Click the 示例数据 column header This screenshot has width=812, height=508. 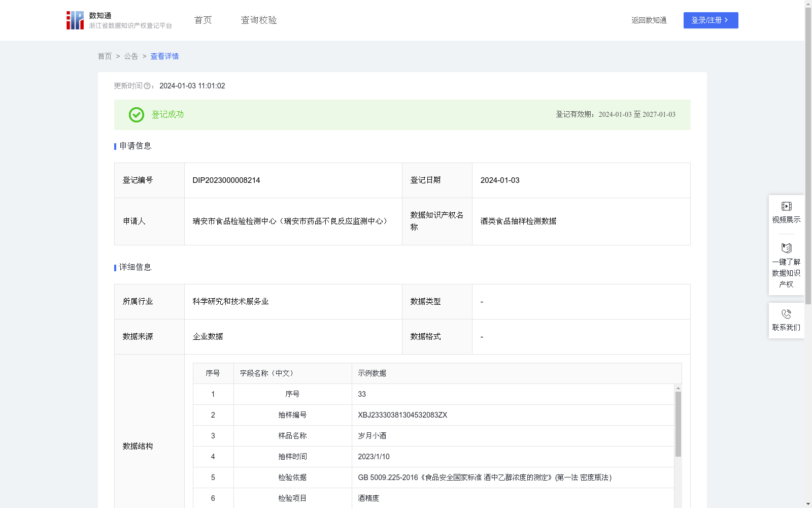517,373
